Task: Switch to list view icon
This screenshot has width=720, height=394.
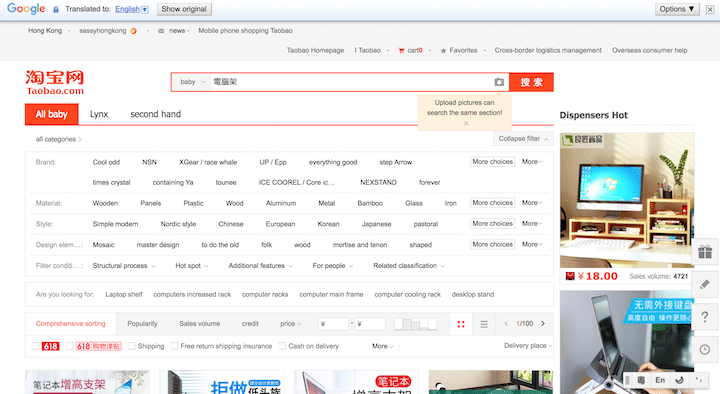Action: (484, 324)
